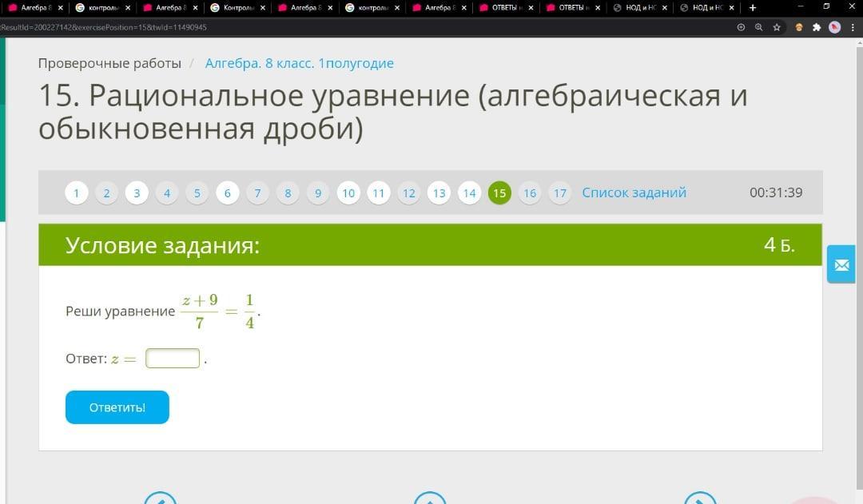Viewport: 863px width, 504px height.
Task: Open a new browser tab with plus icon
Action: click(x=753, y=8)
